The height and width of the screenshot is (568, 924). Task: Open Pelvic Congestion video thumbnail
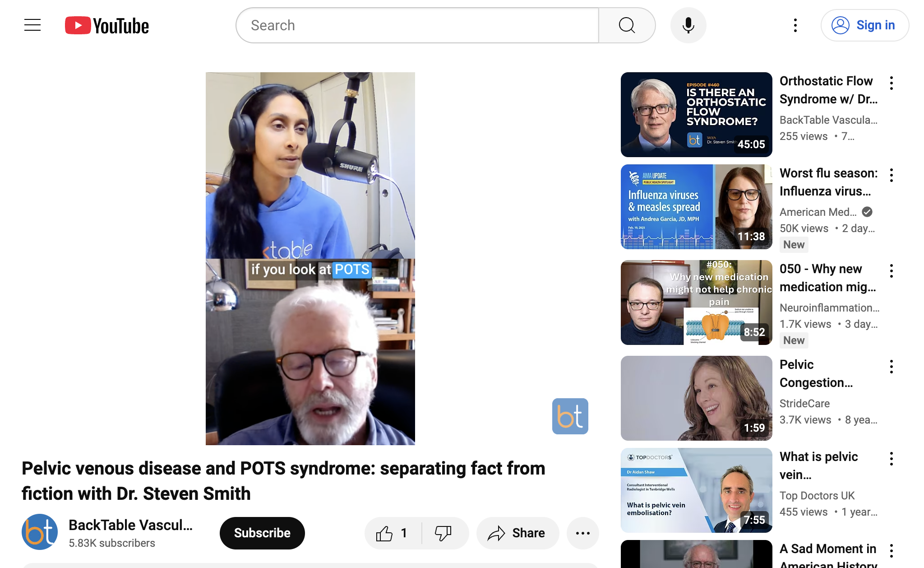[697, 398]
